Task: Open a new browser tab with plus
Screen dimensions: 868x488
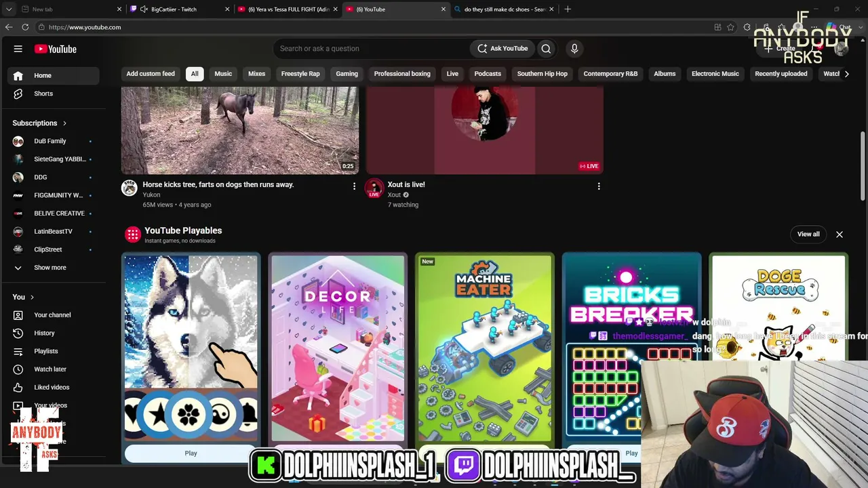Action: pyautogui.click(x=568, y=9)
